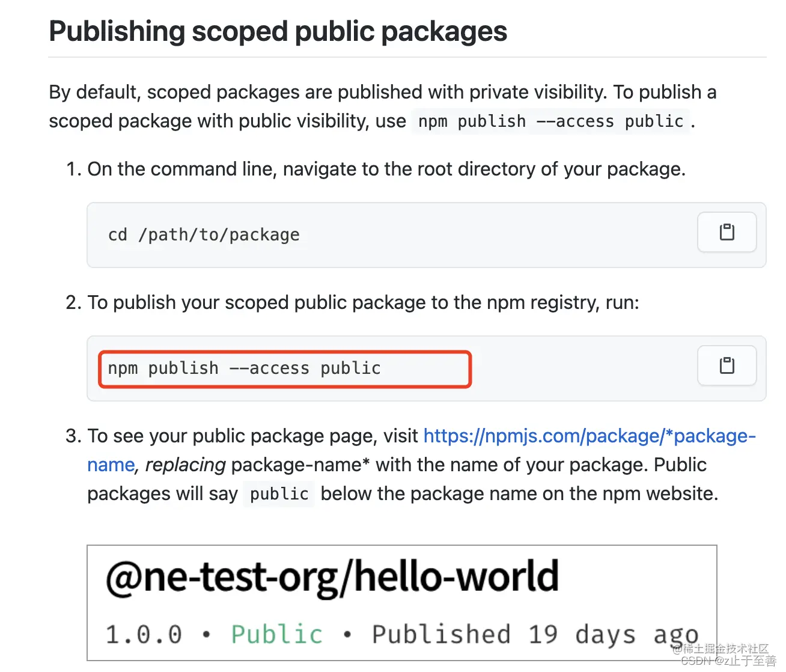Click inline code npm publish in intro paragraph
This screenshot has height=672, width=786.
coord(550,121)
